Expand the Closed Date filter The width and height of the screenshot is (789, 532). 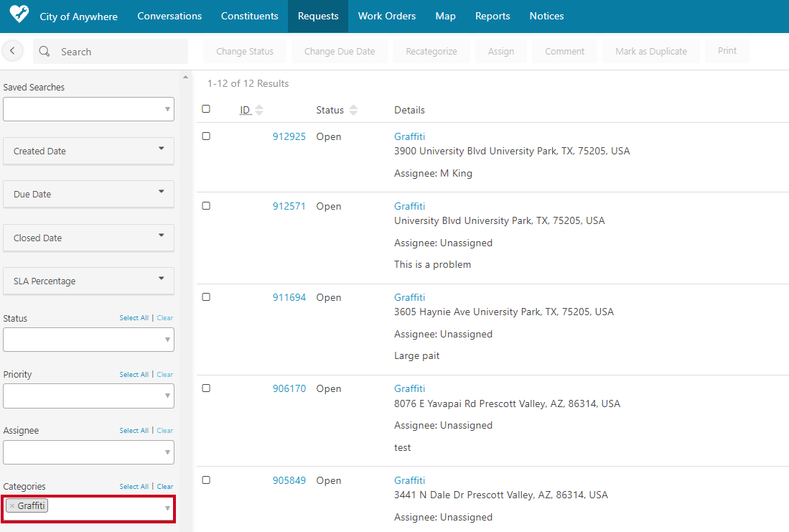88,238
